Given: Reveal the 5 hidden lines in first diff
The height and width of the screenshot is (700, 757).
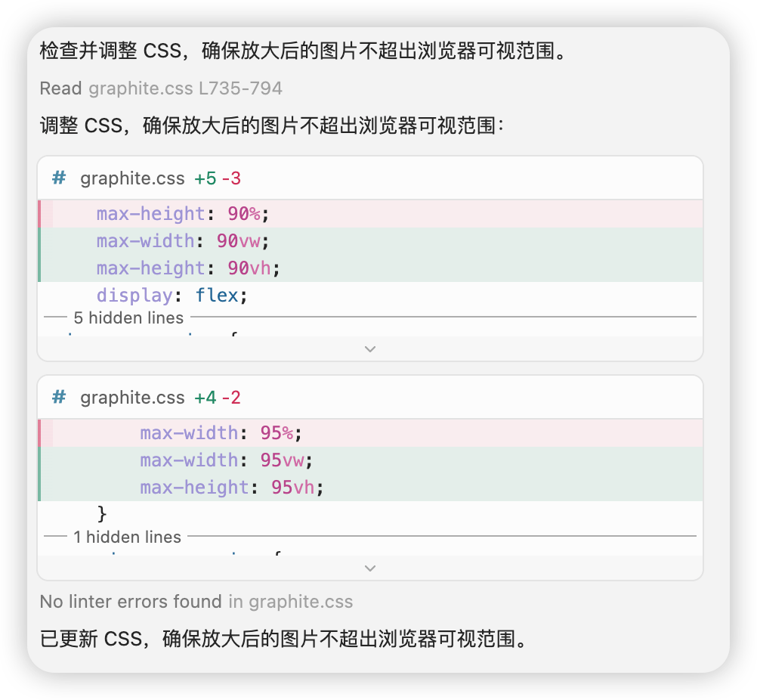Looking at the screenshot, I should tap(128, 317).
